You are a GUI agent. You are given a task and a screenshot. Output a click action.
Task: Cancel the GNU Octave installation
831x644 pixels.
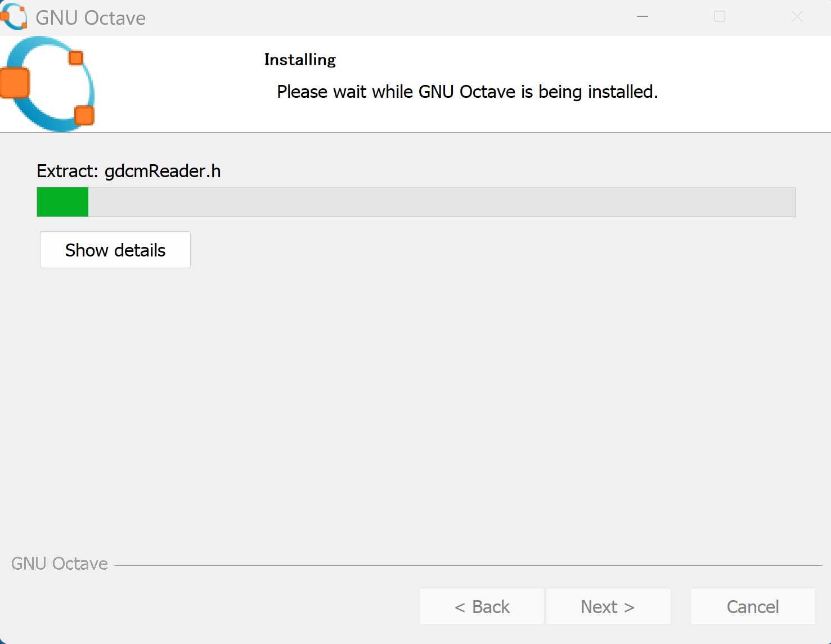point(753,606)
